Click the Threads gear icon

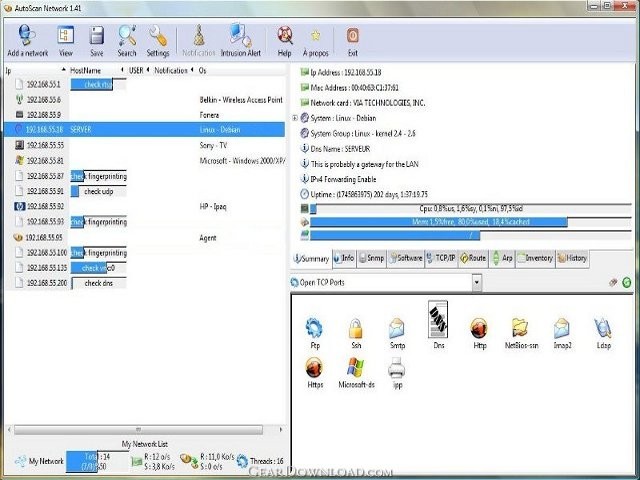point(242,461)
